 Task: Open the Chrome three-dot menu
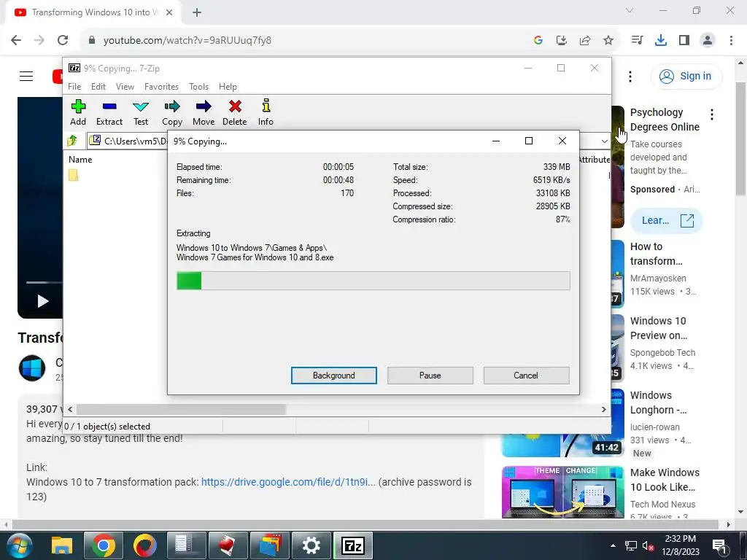point(731,41)
